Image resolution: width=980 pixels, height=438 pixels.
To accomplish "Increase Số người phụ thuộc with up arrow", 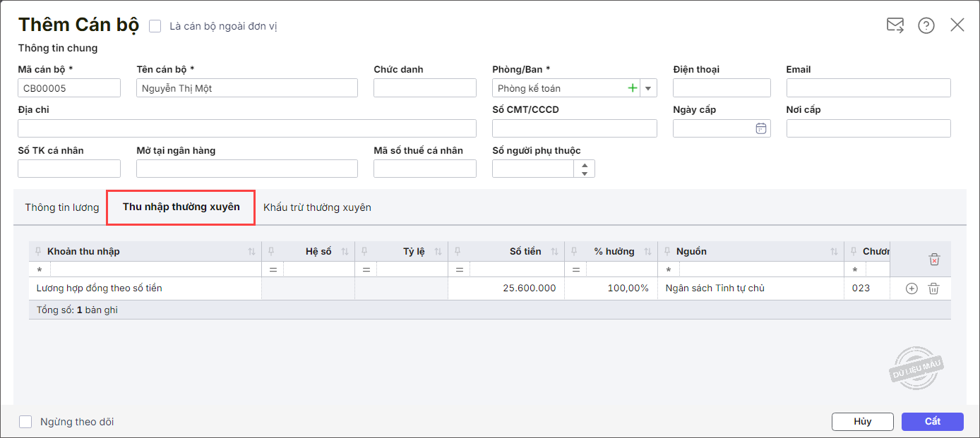I will pyautogui.click(x=585, y=164).
